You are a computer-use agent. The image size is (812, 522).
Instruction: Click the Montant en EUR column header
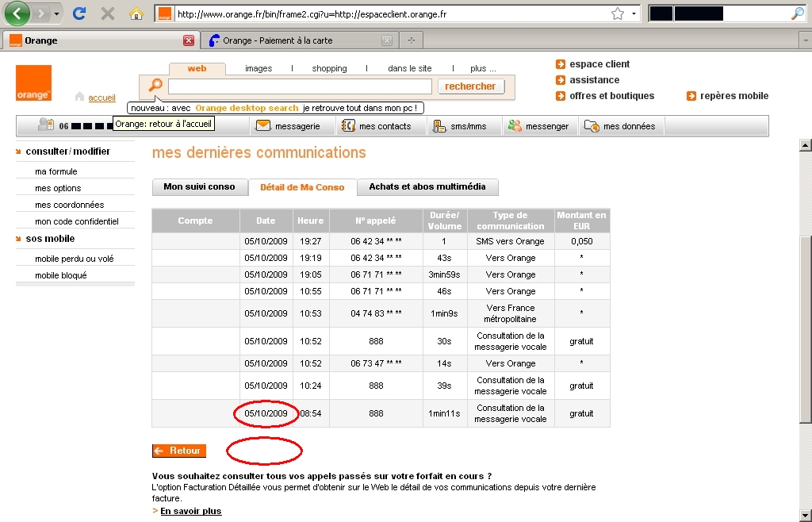coord(581,221)
